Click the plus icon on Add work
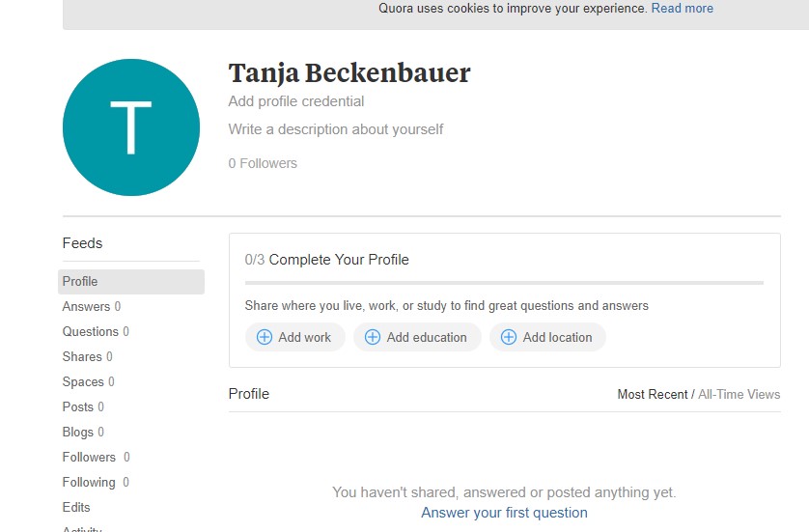 click(265, 337)
